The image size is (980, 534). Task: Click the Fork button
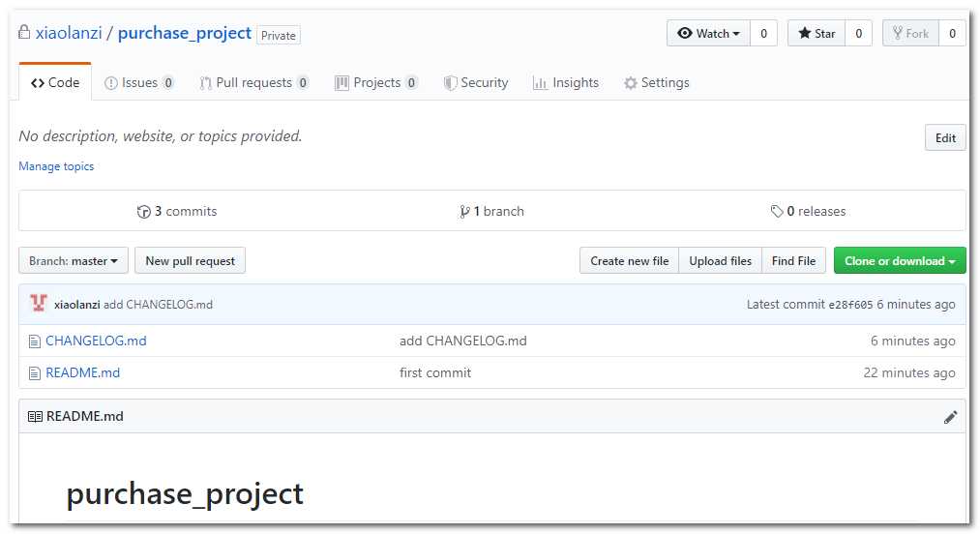pos(910,33)
